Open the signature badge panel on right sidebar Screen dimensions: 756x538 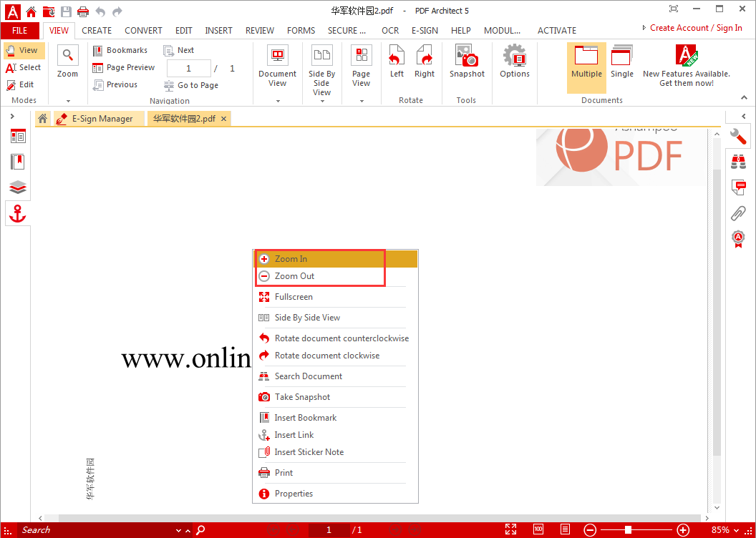(738, 238)
